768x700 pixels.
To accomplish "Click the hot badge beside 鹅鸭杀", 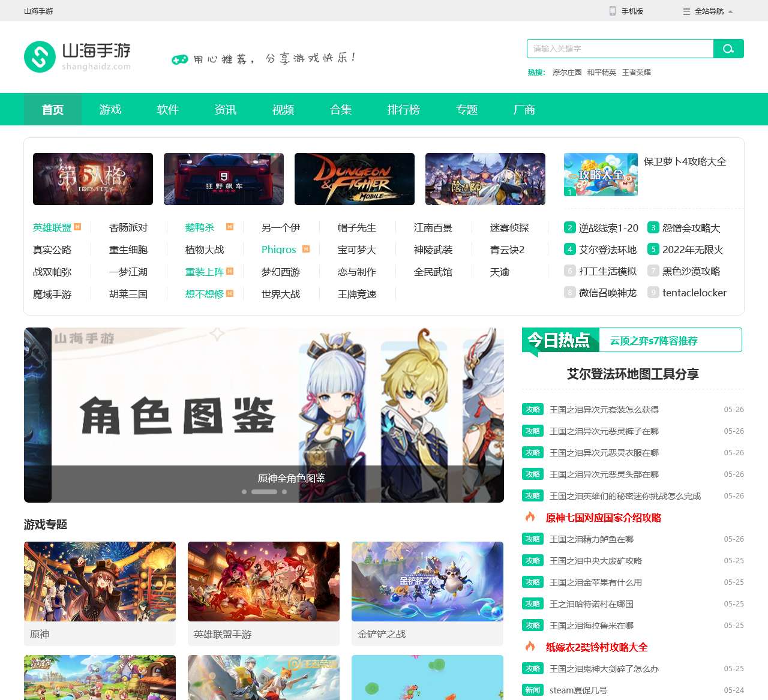I will [229, 227].
